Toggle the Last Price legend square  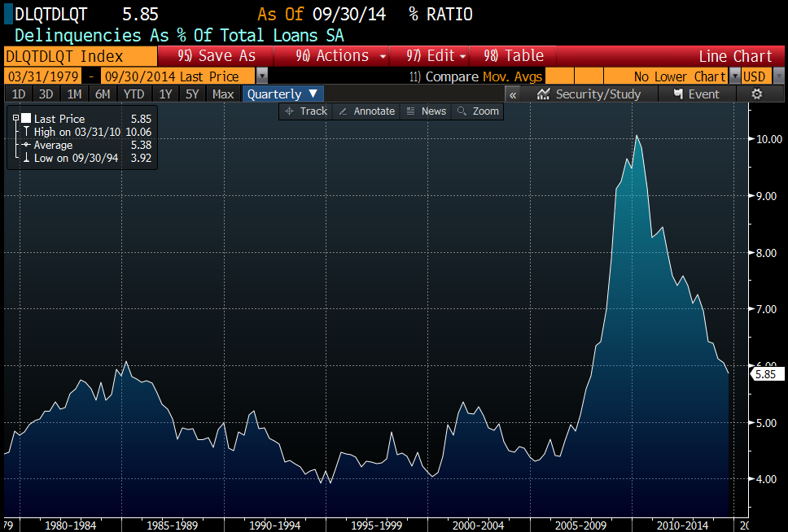(x=26, y=119)
